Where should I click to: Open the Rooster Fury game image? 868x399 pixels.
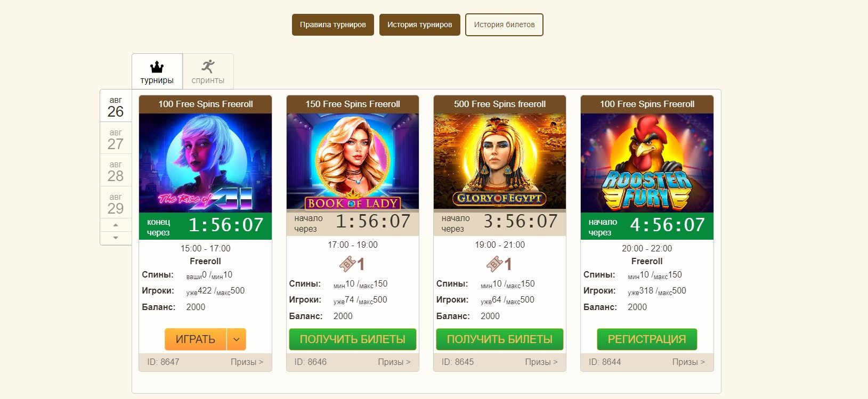pyautogui.click(x=647, y=163)
